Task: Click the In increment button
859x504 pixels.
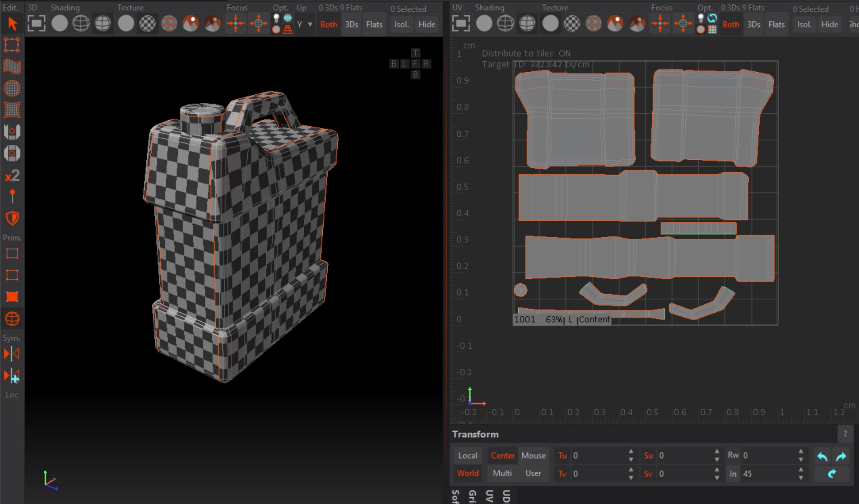Action: 733,474
